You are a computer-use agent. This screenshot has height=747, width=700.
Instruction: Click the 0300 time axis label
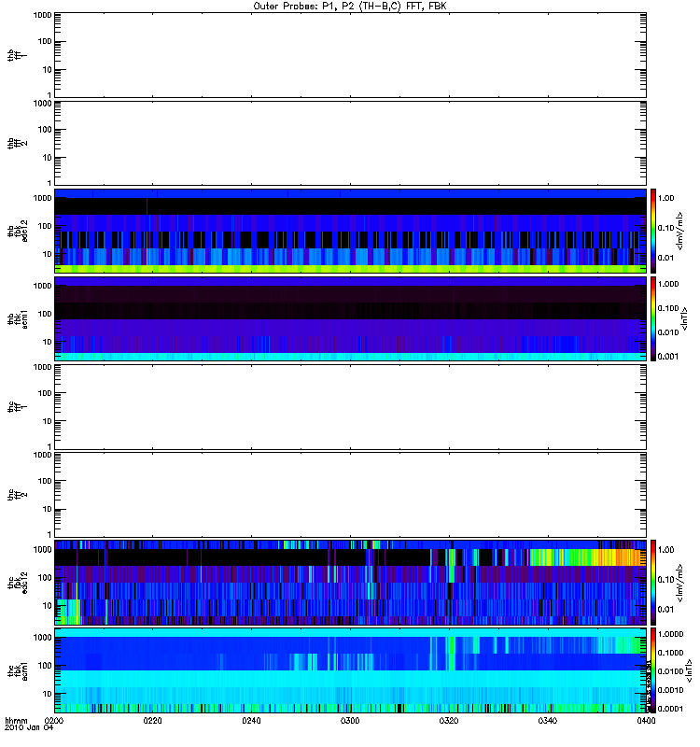tap(350, 720)
